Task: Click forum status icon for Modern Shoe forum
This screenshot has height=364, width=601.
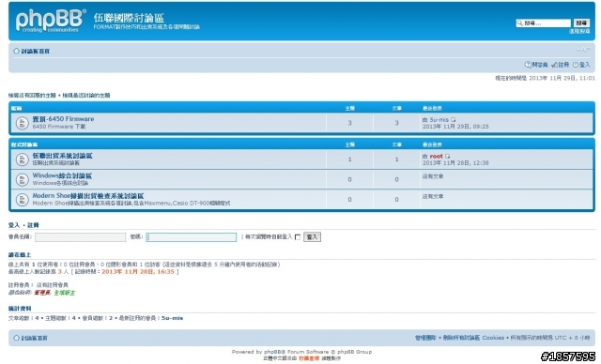Action: click(x=23, y=200)
